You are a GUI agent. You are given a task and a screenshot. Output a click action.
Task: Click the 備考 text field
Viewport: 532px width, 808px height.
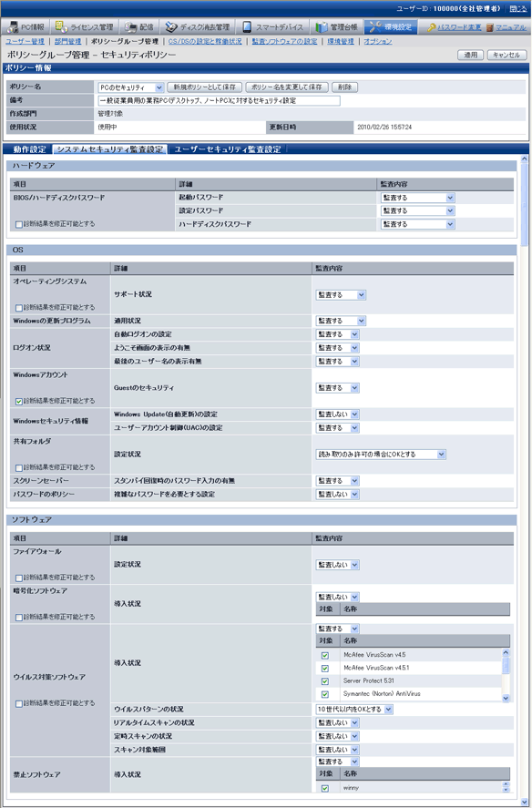[220, 100]
